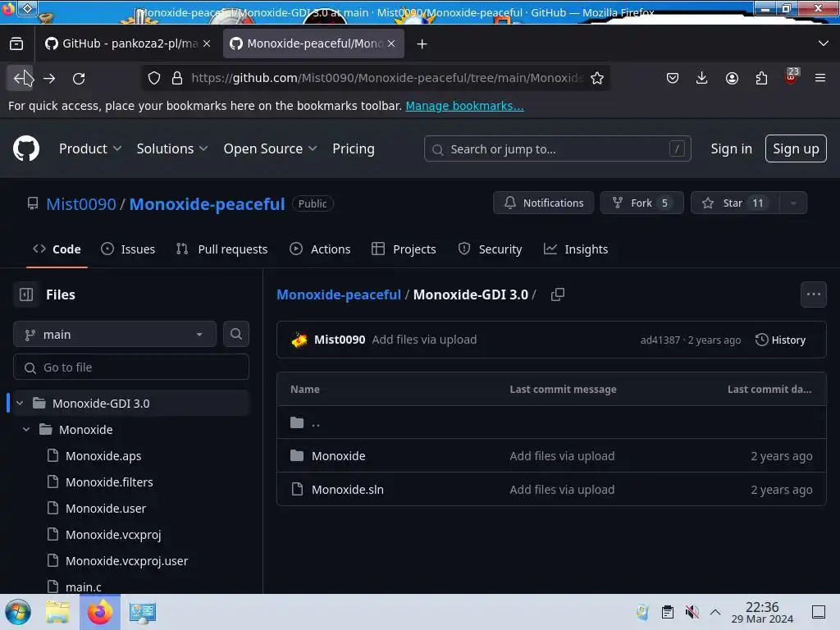Go to parent directory row
The image size is (840, 630).
click(x=551, y=422)
